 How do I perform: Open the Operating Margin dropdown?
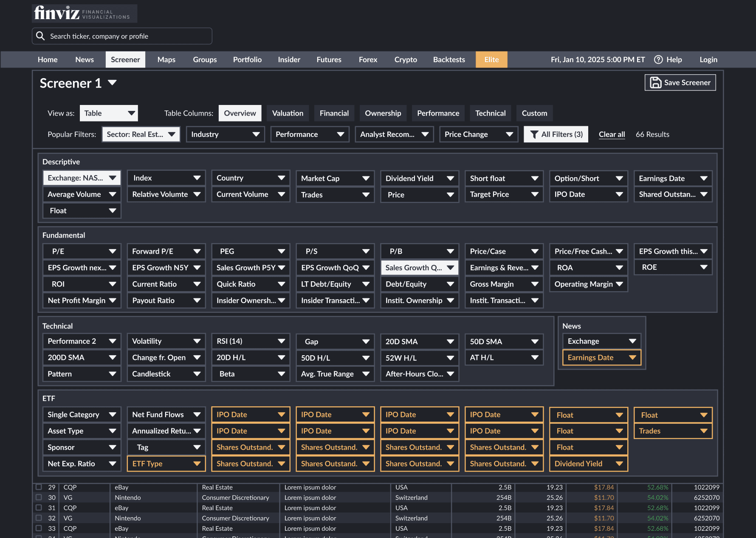(588, 284)
